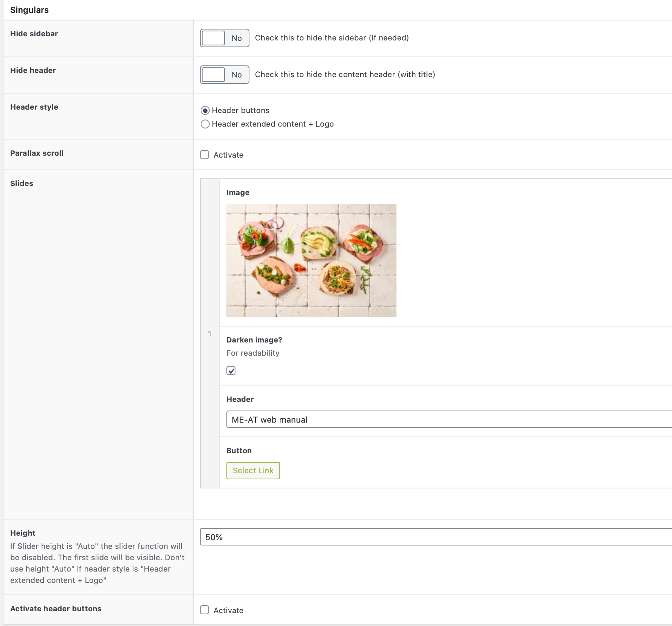The width and height of the screenshot is (672, 626).
Task: Click the "Hide sidebar" field label
Action: tap(34, 34)
